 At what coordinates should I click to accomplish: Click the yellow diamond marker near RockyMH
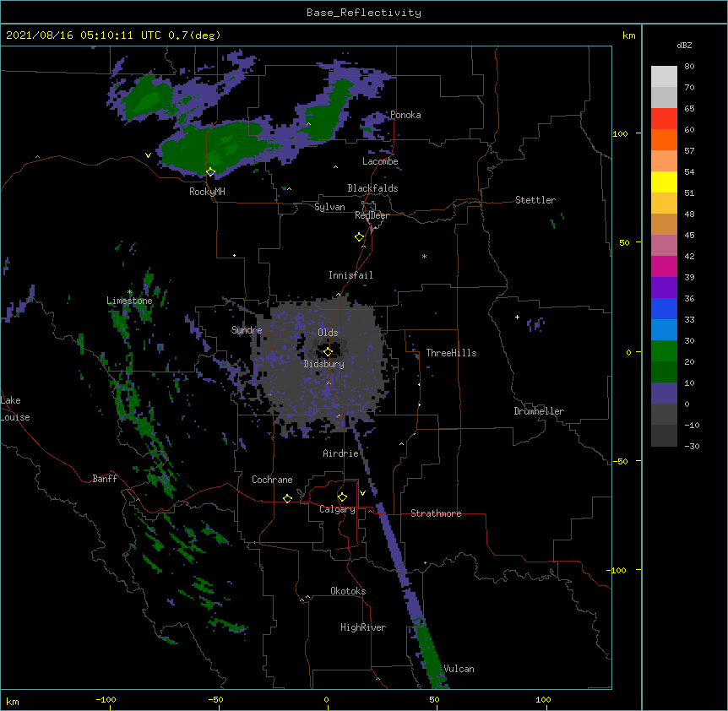pos(210,172)
